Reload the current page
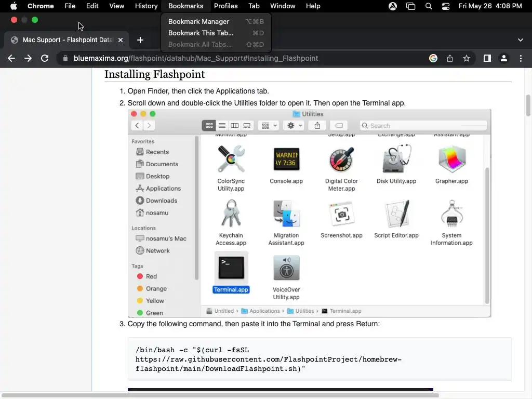Image resolution: width=532 pixels, height=399 pixels. coord(45,58)
